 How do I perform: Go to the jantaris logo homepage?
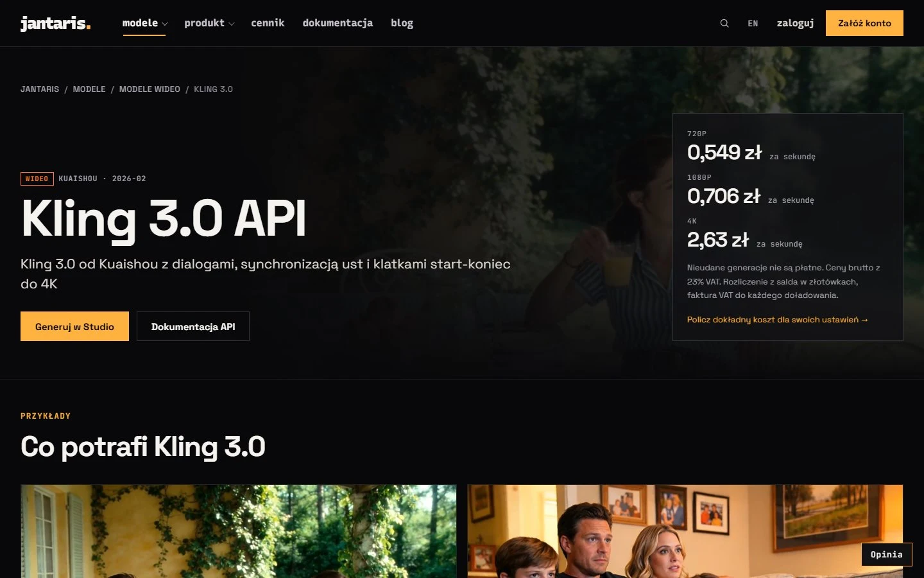(x=56, y=23)
